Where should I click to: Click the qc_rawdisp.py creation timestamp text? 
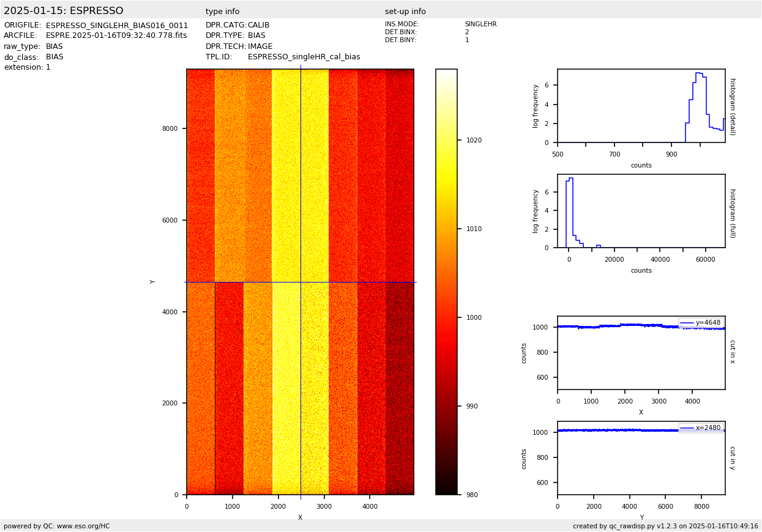tap(665, 526)
